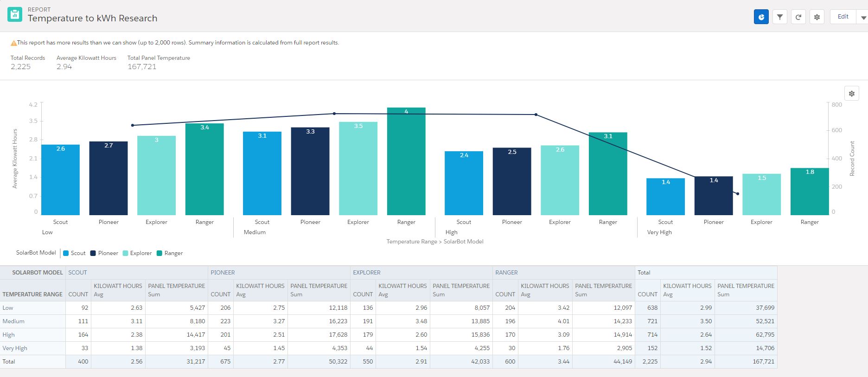Click the Low Scout bar 2.6

pyautogui.click(x=60, y=180)
